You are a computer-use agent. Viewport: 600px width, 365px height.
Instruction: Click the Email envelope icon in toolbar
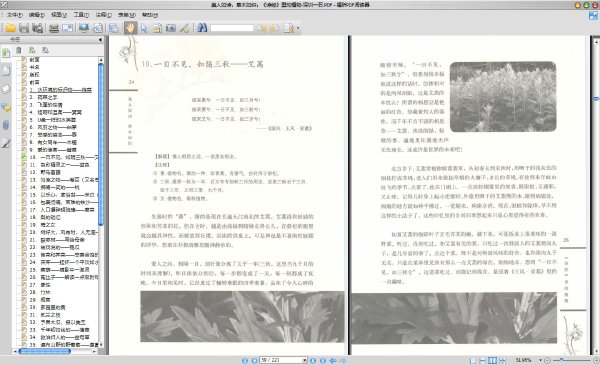pos(67,28)
